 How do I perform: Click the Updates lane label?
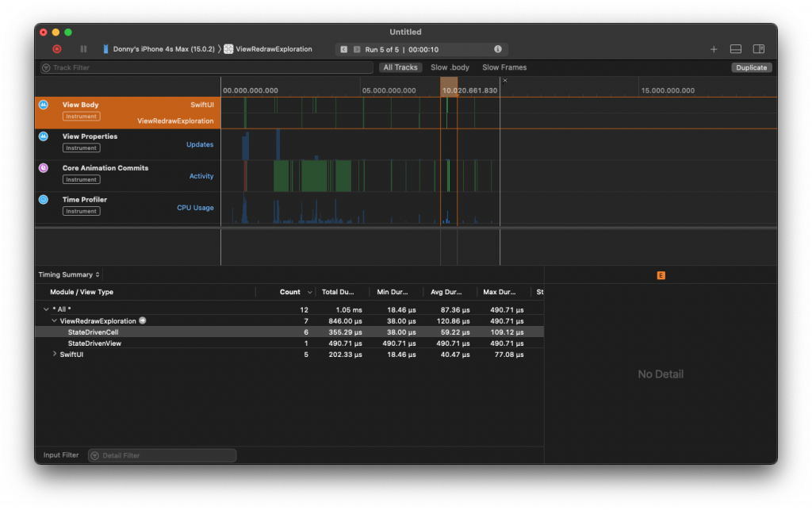(200, 144)
